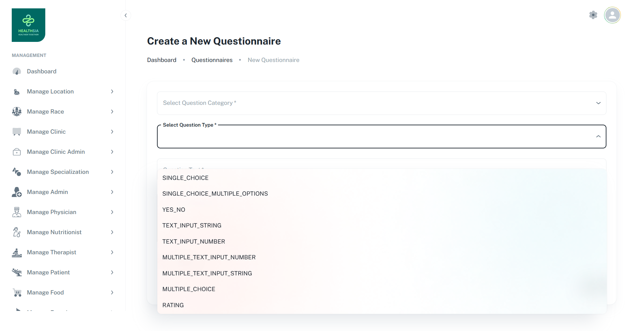644x331 pixels.
Task: Click the Manage Food cart icon
Action: [x=17, y=292]
